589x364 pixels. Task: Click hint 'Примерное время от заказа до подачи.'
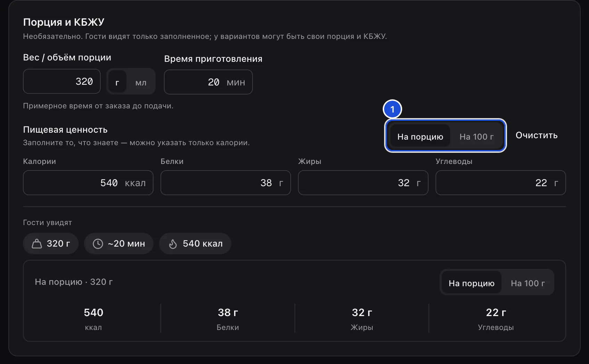[98, 106]
